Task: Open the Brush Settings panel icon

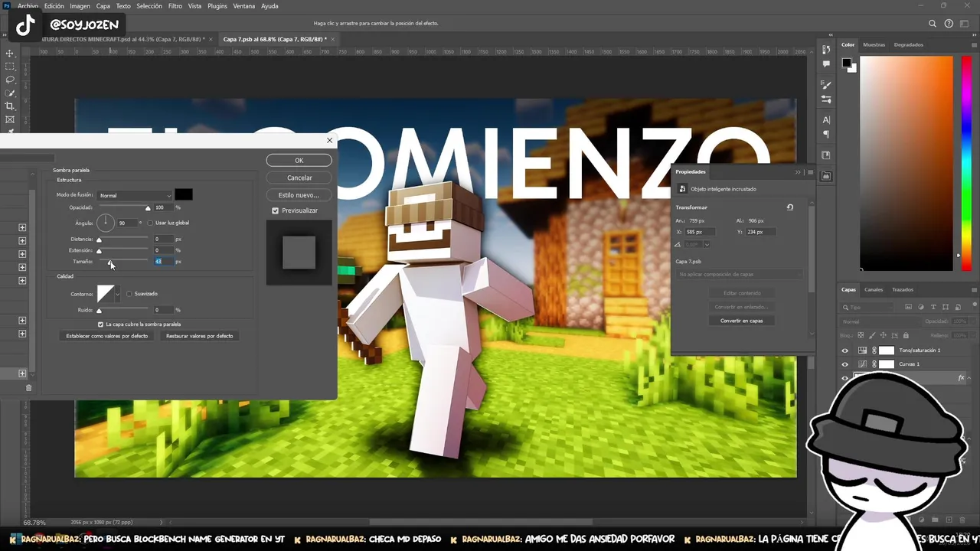Action: click(826, 99)
